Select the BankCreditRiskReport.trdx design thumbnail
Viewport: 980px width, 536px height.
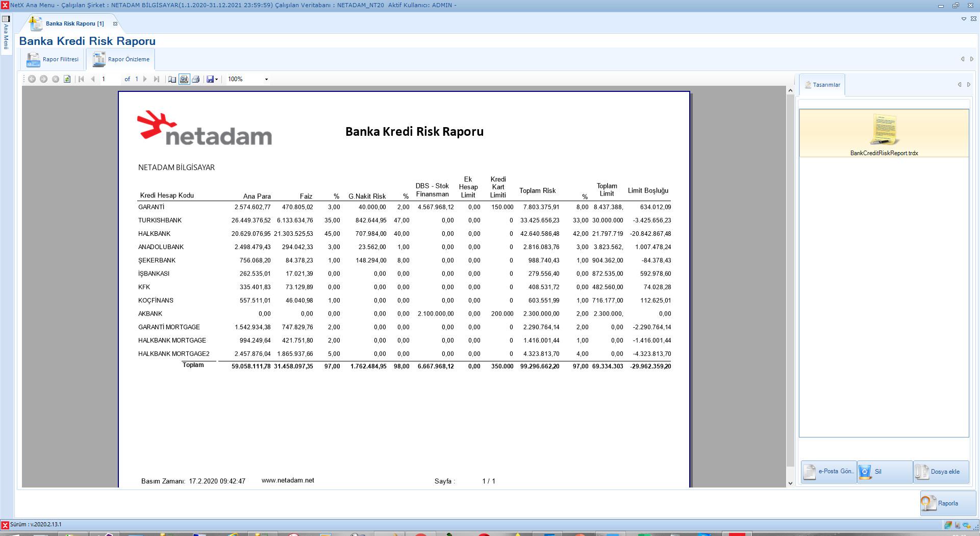pyautogui.click(x=884, y=134)
